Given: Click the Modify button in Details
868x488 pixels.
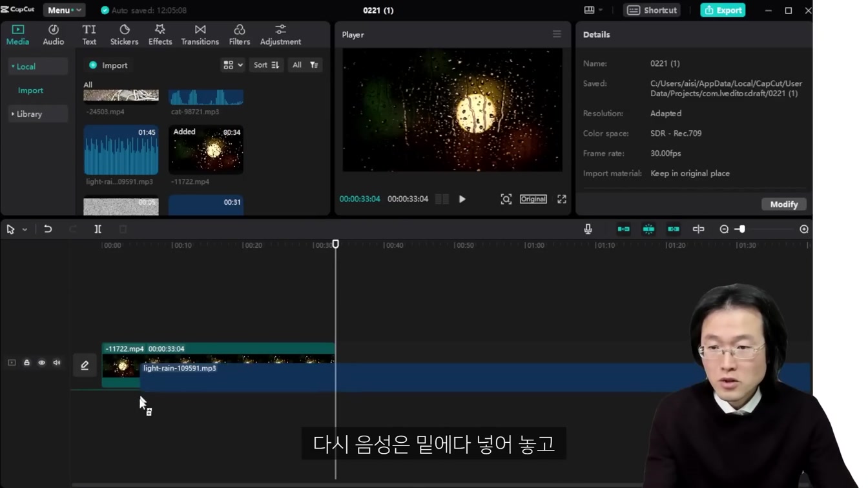Looking at the screenshot, I should click(x=784, y=204).
